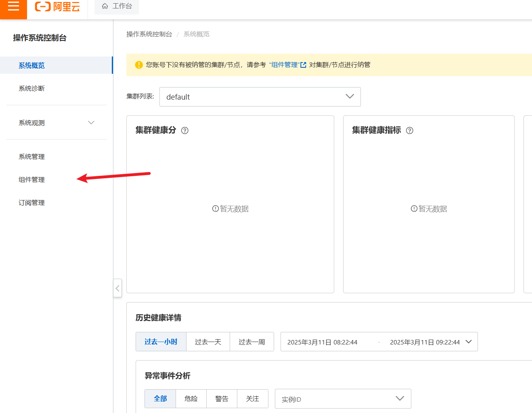Screen dimensions: 532x413
Task: Click the 异常事件分析 heading
Action: [168, 375]
